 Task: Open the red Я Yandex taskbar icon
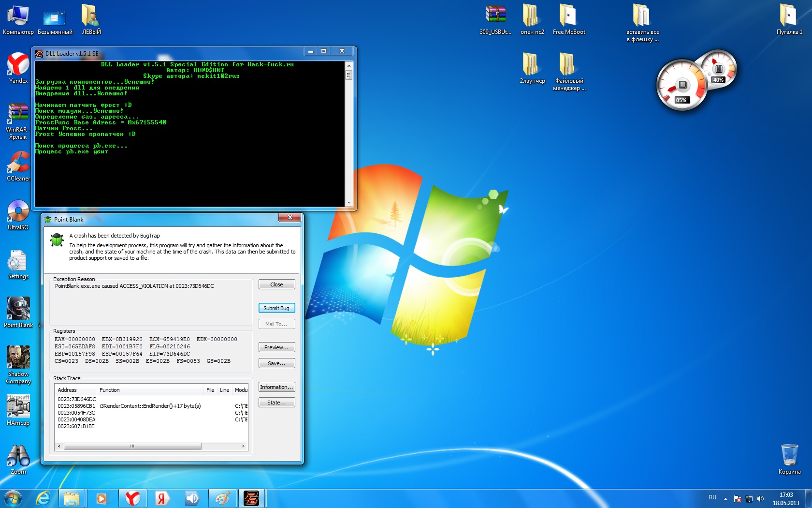click(x=162, y=498)
